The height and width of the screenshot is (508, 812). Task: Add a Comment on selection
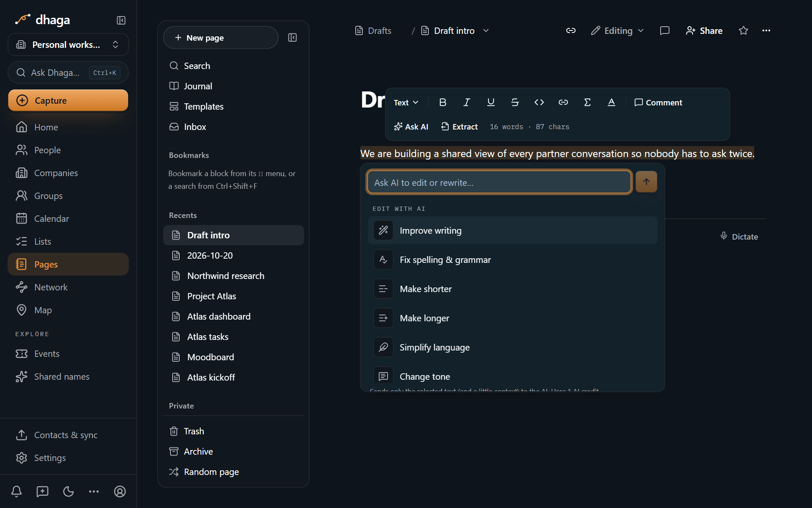pyautogui.click(x=658, y=102)
